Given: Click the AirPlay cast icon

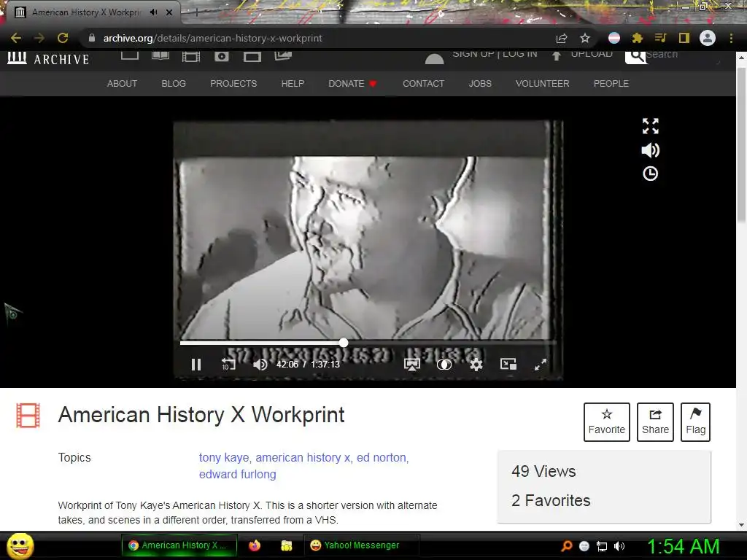Looking at the screenshot, I should point(411,365).
